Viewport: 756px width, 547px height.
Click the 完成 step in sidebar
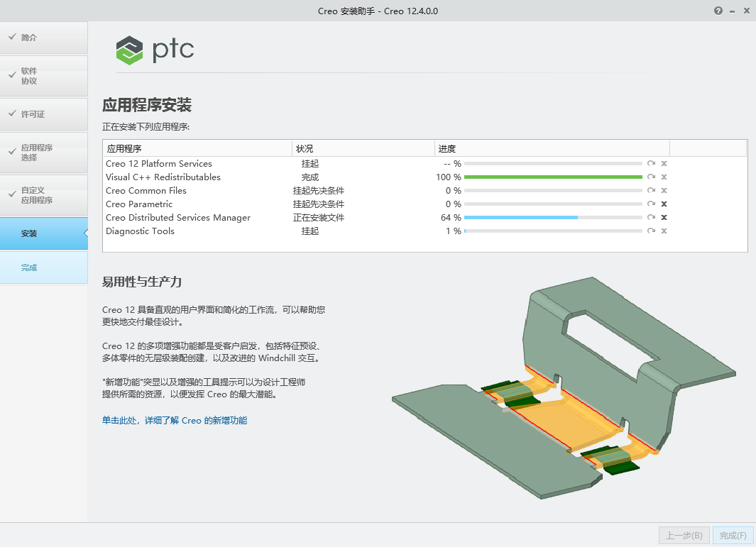tap(43, 267)
